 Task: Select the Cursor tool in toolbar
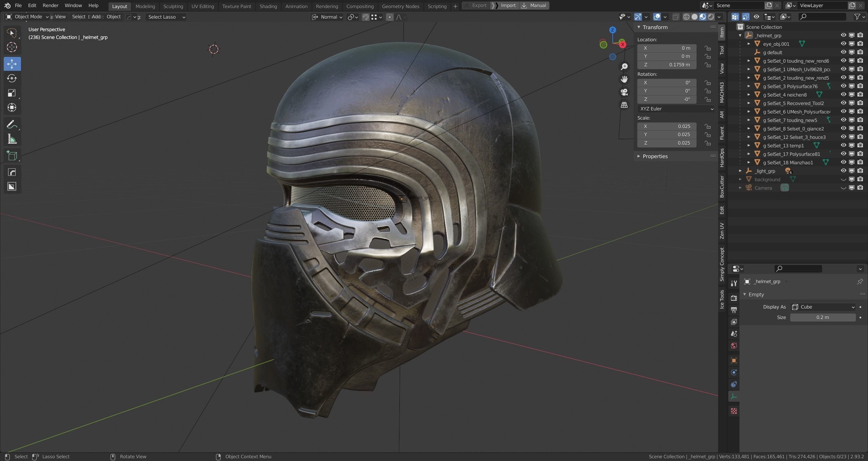pyautogui.click(x=12, y=47)
